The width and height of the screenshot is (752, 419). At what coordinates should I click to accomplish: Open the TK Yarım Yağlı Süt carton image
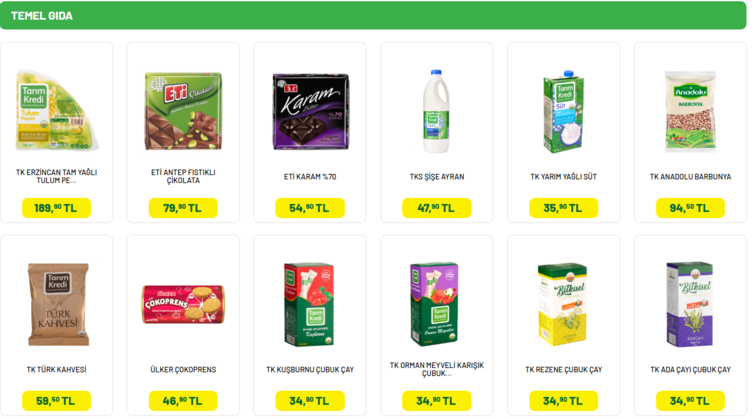tap(564, 111)
